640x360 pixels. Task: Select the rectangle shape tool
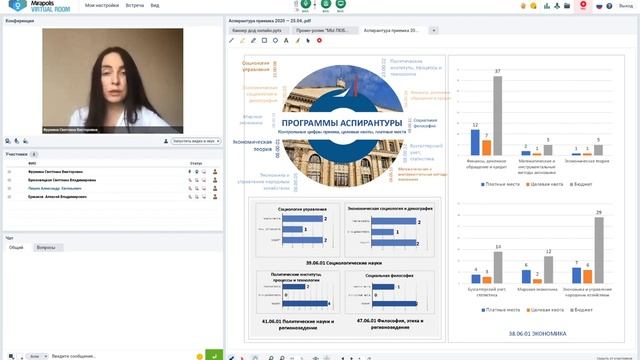click(264, 40)
